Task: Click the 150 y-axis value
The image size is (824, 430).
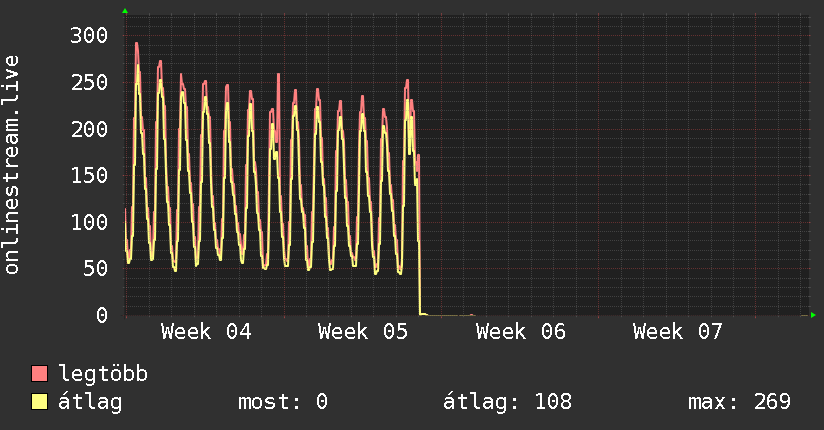Action: 89,176
